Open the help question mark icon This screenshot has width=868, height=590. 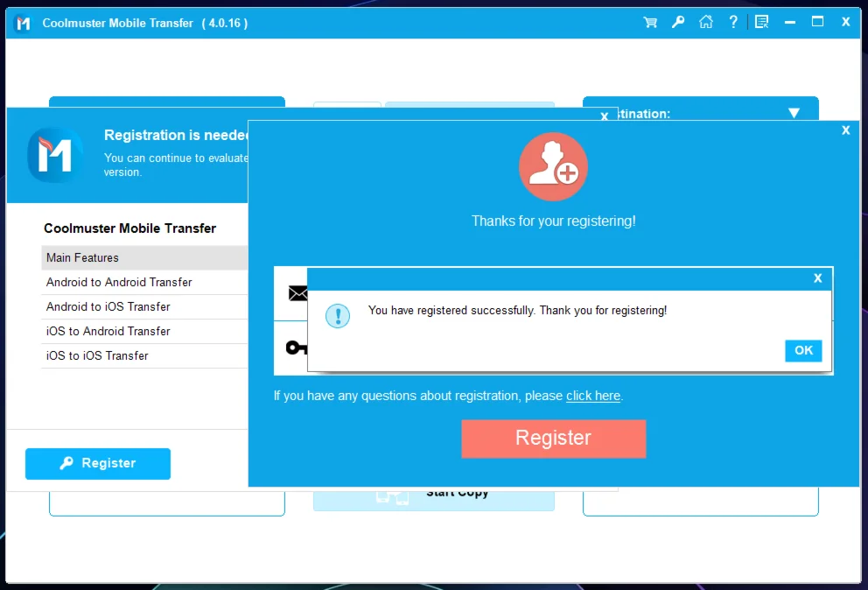pyautogui.click(x=733, y=22)
